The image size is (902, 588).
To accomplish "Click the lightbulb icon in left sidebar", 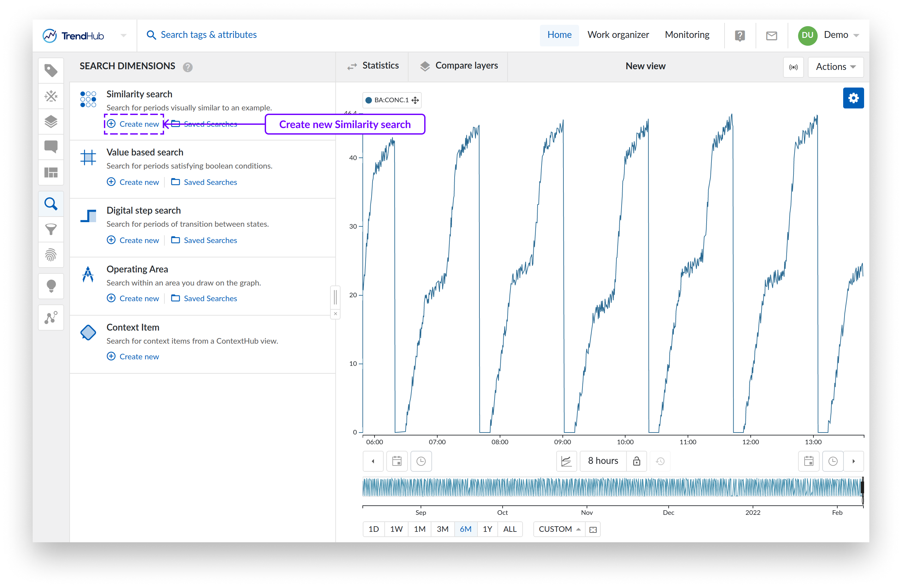I will point(51,286).
